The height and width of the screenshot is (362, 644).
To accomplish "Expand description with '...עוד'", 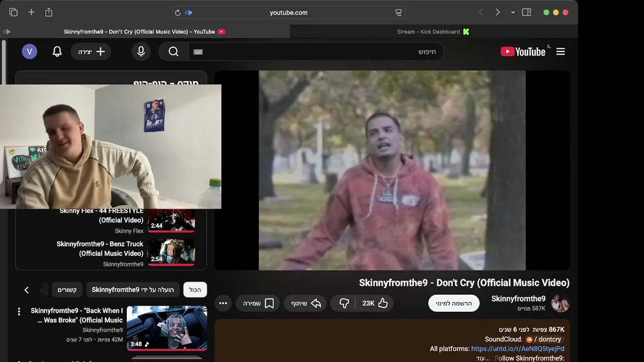I will [x=484, y=358].
